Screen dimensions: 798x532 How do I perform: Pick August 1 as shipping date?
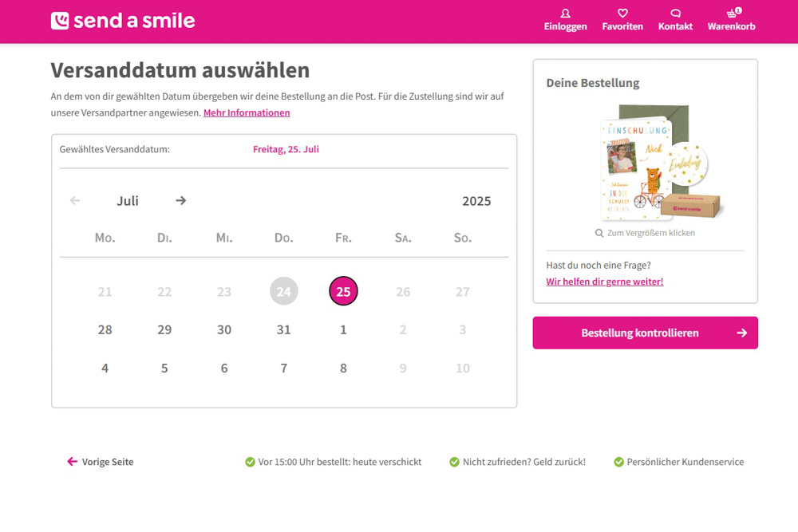point(343,330)
